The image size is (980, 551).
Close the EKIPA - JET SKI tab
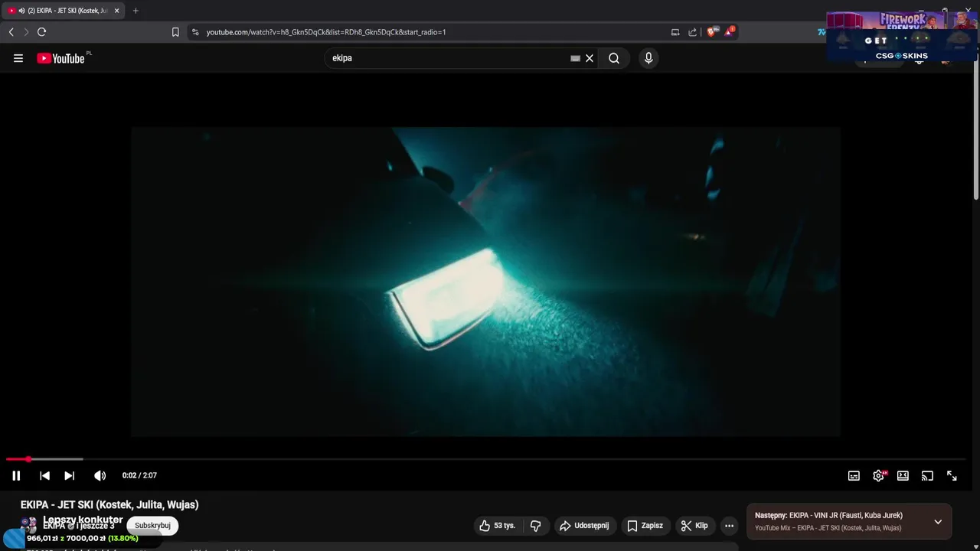coord(116,11)
